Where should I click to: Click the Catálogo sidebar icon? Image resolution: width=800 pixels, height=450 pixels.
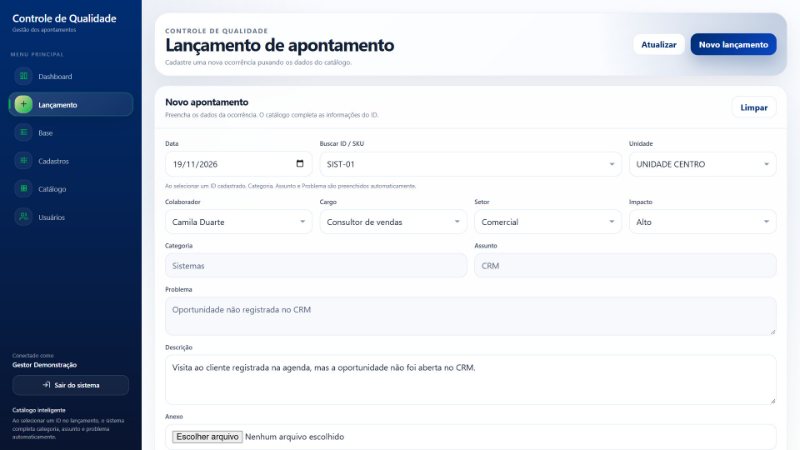[23, 189]
